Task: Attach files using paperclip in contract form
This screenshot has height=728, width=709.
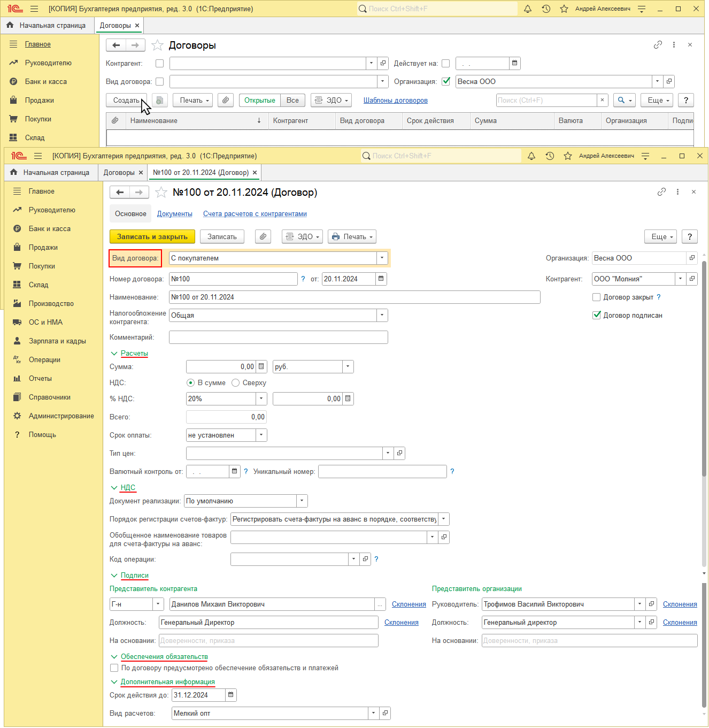Action: [x=263, y=236]
